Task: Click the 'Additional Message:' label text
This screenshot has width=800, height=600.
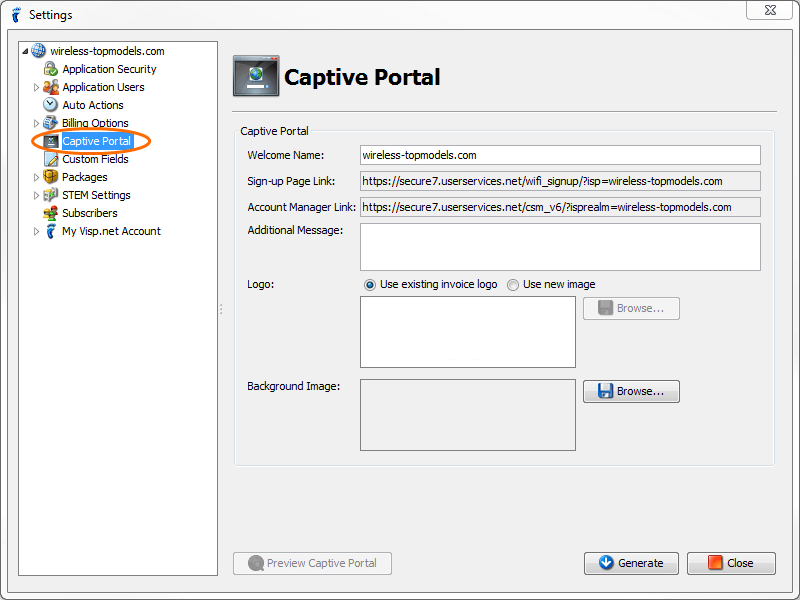Action: (295, 230)
